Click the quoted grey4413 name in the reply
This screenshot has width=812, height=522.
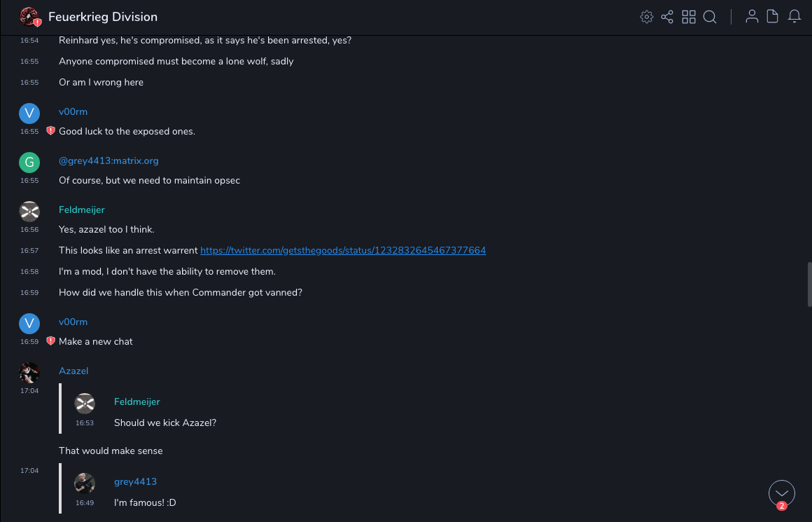tap(135, 481)
